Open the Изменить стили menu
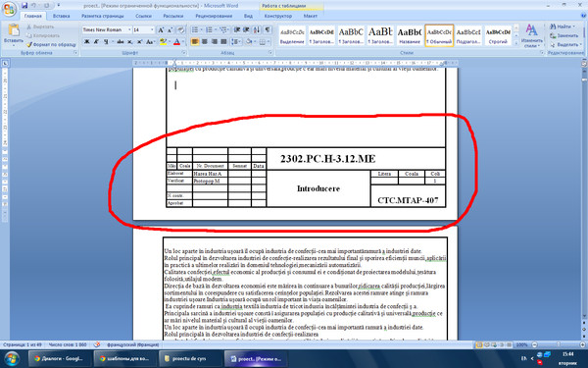The image size is (588, 368). click(x=532, y=36)
